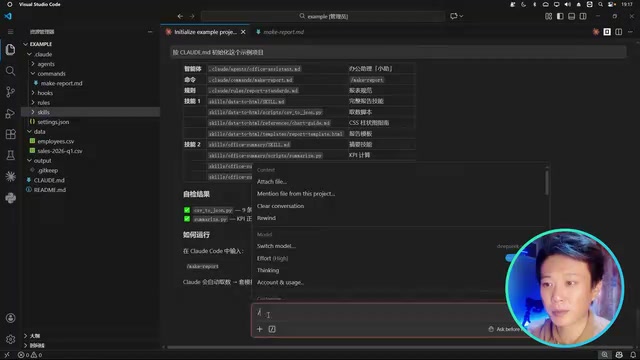Select Clear conversation menu item

pyautogui.click(x=280, y=206)
